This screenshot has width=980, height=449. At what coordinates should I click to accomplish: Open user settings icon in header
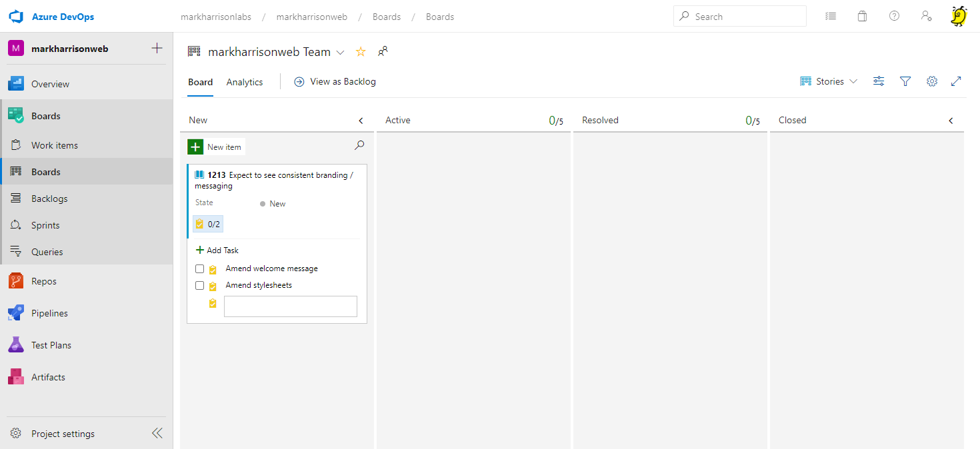coord(926,17)
